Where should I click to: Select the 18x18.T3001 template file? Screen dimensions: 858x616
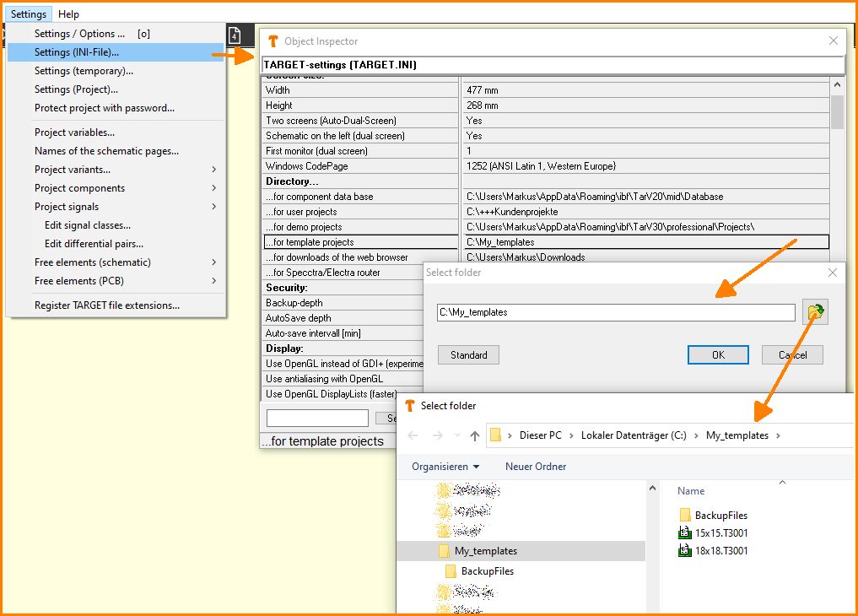click(721, 551)
